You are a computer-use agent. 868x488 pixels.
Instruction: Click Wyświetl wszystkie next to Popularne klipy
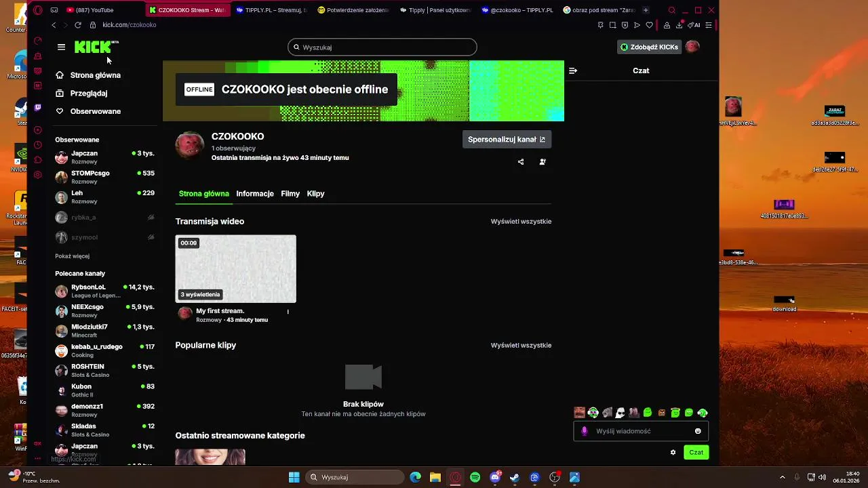tap(521, 346)
